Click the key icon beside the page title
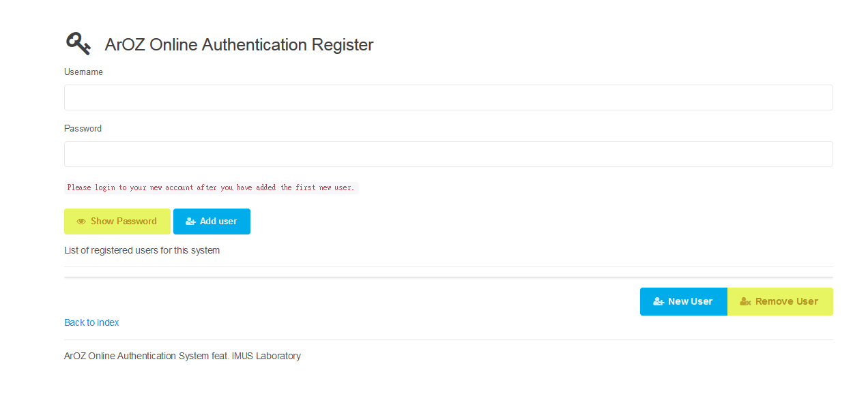Image resolution: width=868 pixels, height=411 pixels. (78, 44)
